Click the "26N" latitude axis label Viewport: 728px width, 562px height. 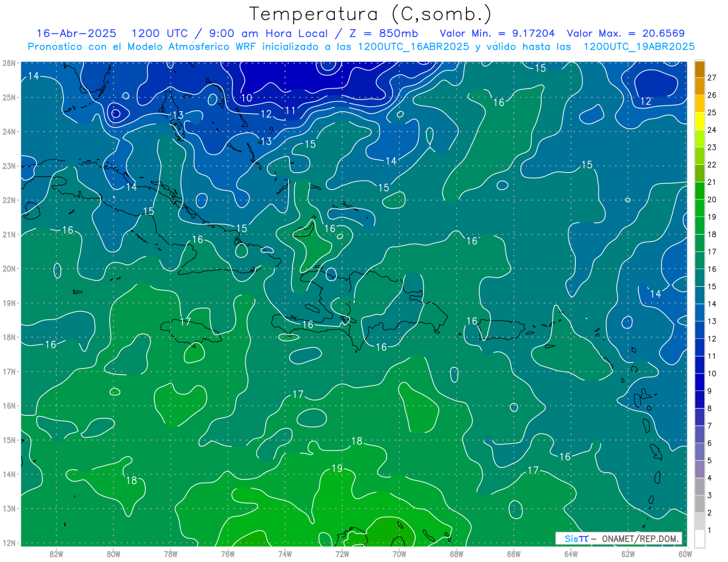tap(8, 63)
